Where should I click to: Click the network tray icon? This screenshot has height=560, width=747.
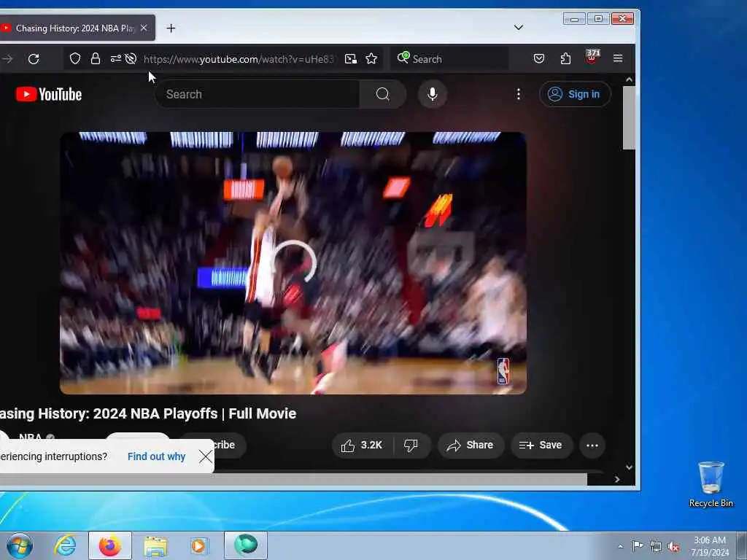[656, 546]
